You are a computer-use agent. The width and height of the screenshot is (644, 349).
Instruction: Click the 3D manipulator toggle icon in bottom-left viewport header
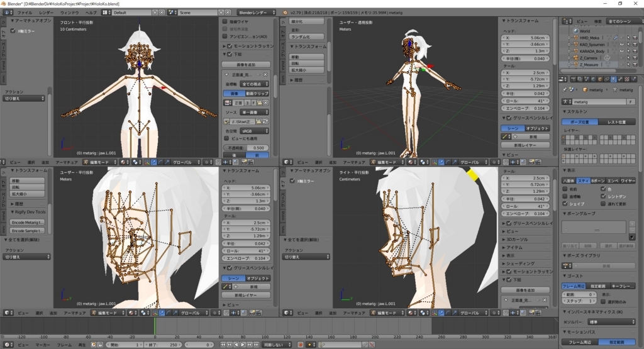[x=155, y=313]
